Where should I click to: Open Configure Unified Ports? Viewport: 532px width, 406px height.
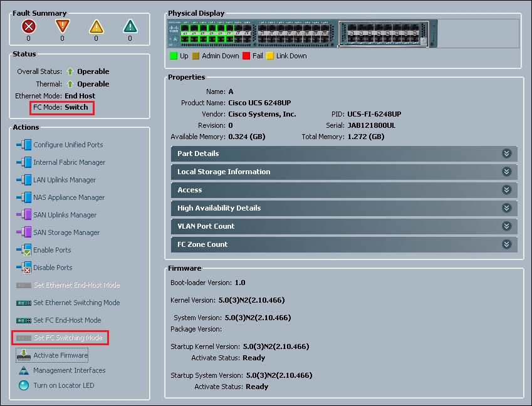point(68,145)
